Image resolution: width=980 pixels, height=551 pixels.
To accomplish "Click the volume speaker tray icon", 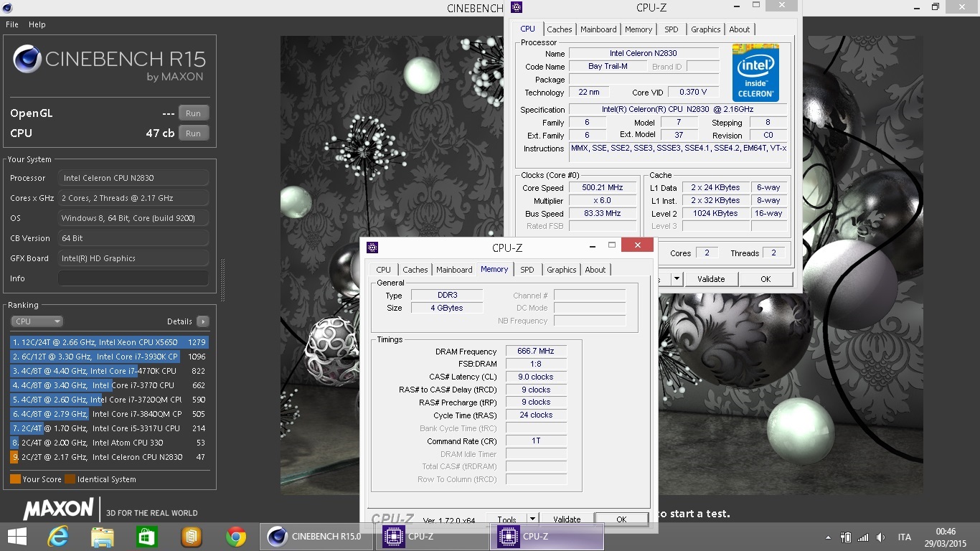I will 881,537.
